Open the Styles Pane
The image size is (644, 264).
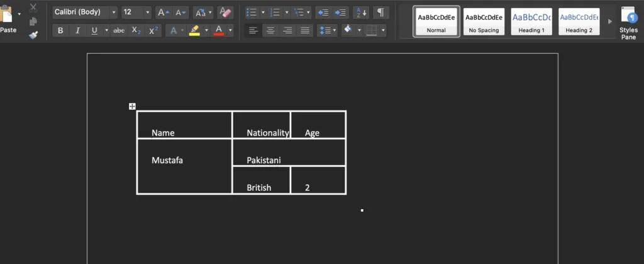(x=628, y=22)
